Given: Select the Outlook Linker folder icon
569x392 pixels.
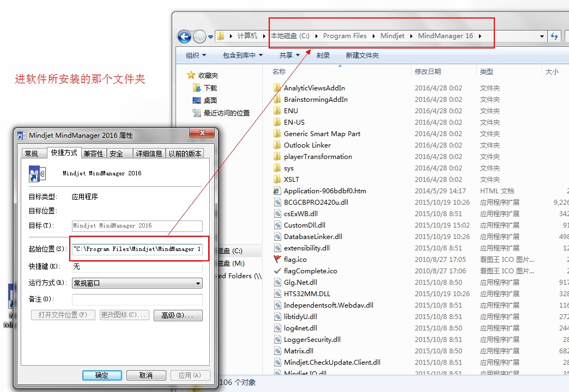Looking at the screenshot, I should 277,145.
